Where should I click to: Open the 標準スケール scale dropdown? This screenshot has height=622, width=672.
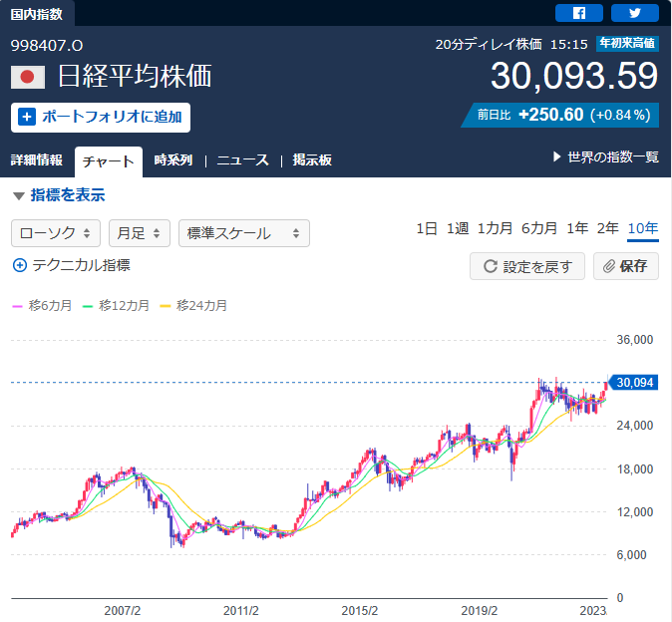[x=244, y=233]
